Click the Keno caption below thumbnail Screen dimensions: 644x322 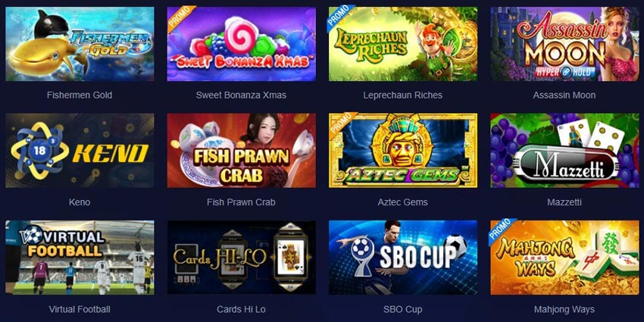(x=80, y=202)
